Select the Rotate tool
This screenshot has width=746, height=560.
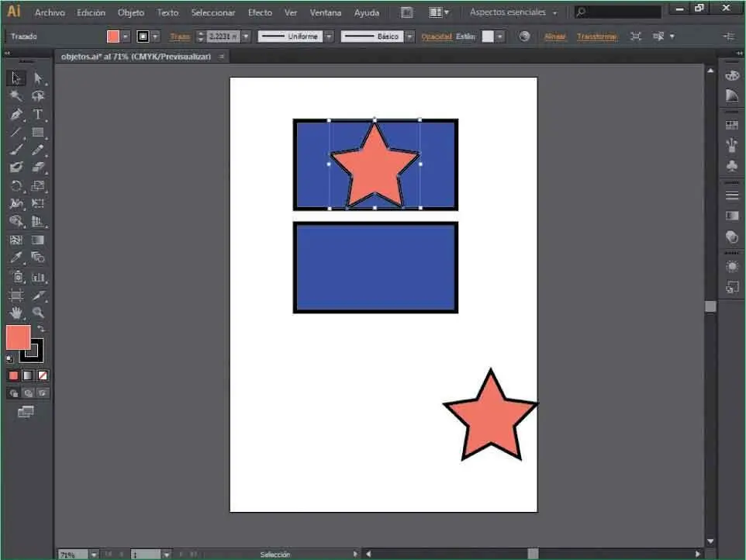tap(16, 185)
